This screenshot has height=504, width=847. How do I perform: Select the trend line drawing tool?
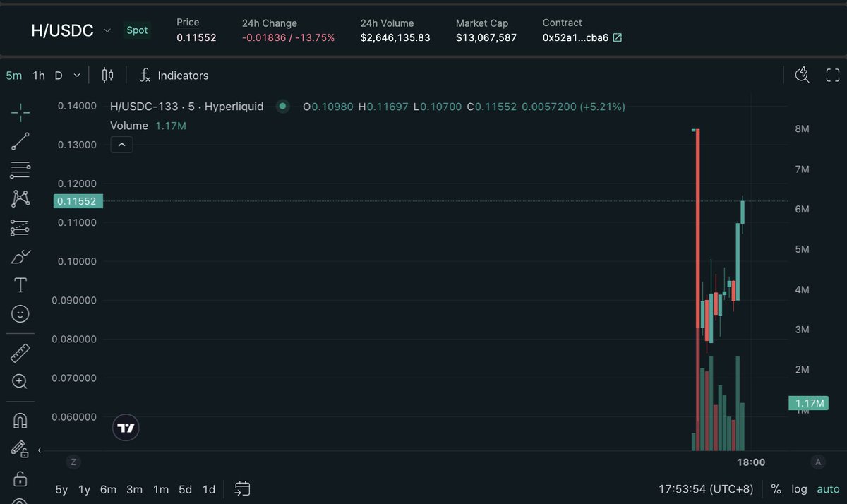(x=20, y=141)
